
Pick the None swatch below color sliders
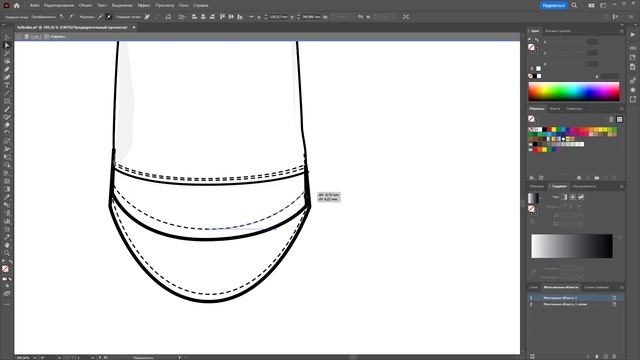click(x=530, y=76)
